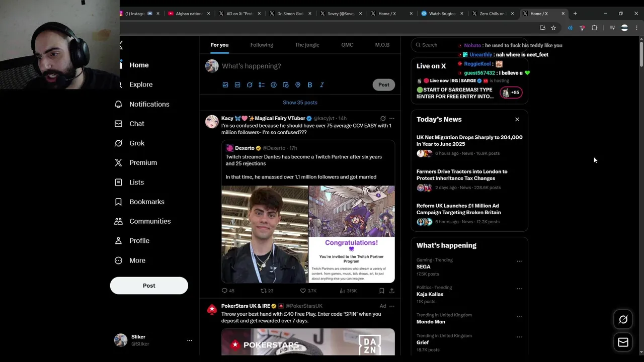Open browser extensions puzzle icon

(x=594, y=28)
